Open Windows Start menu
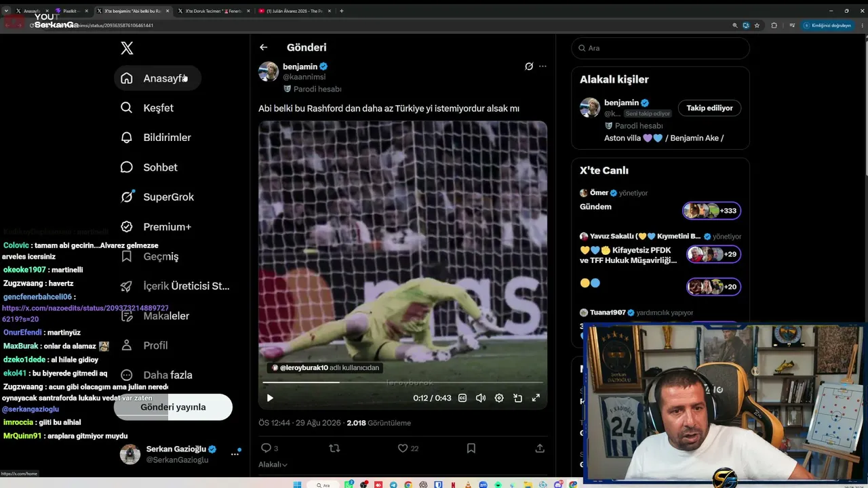Screen dimensions: 868x488 (x=297, y=485)
